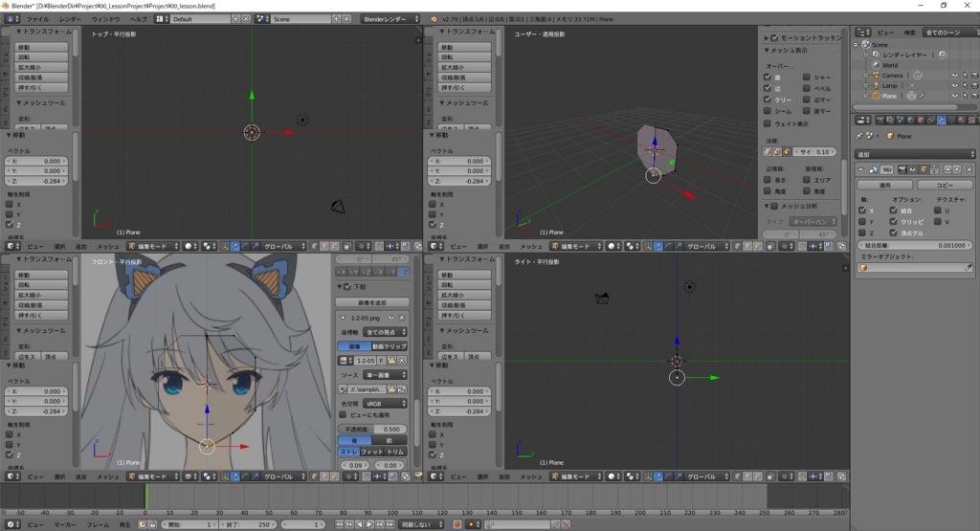Screen dimensions: 980x531
Task: Remove the 1-2-05.png background image
Action: coord(402,318)
